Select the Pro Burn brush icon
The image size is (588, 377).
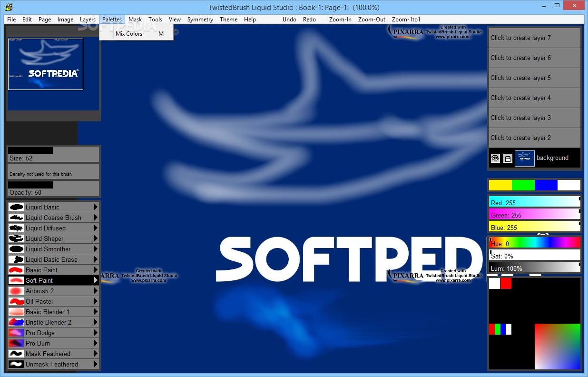[16, 343]
